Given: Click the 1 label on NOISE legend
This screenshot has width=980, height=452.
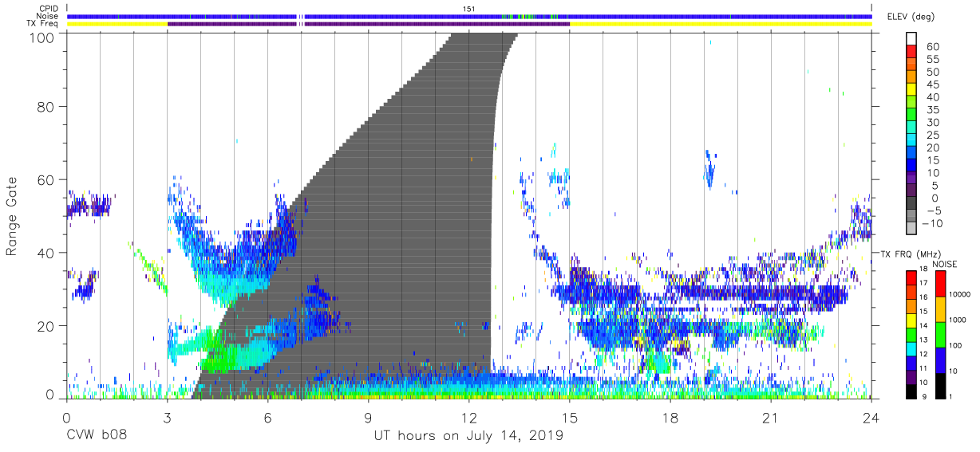Looking at the screenshot, I should pyautogui.click(x=951, y=397).
